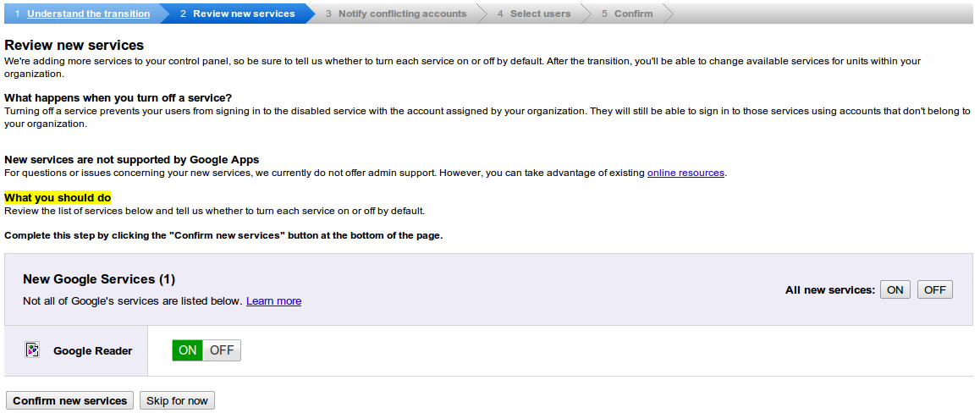Disable Google Reader with OFF switch
This screenshot has width=980, height=413.
[222, 350]
